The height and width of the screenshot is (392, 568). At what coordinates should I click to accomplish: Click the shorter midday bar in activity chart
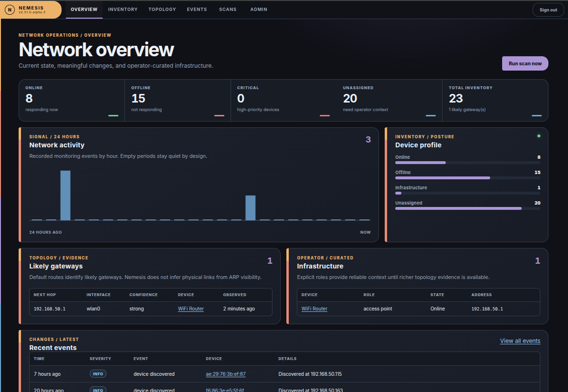[250, 208]
